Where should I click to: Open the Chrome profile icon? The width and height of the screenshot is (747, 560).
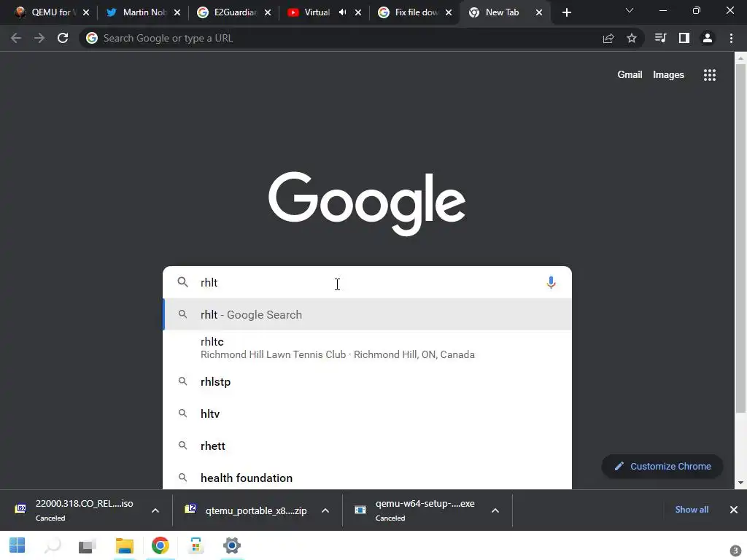pos(708,38)
